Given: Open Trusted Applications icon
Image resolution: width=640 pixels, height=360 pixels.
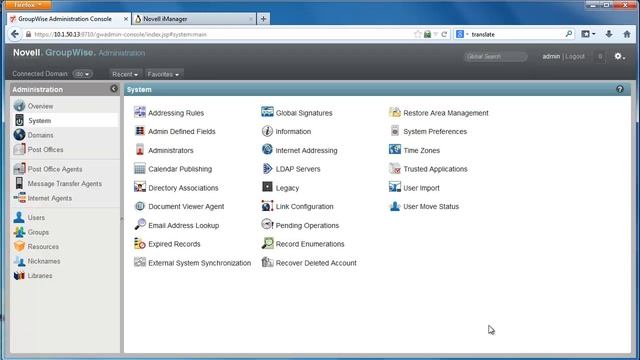Looking at the screenshot, I should pyautogui.click(x=395, y=169).
